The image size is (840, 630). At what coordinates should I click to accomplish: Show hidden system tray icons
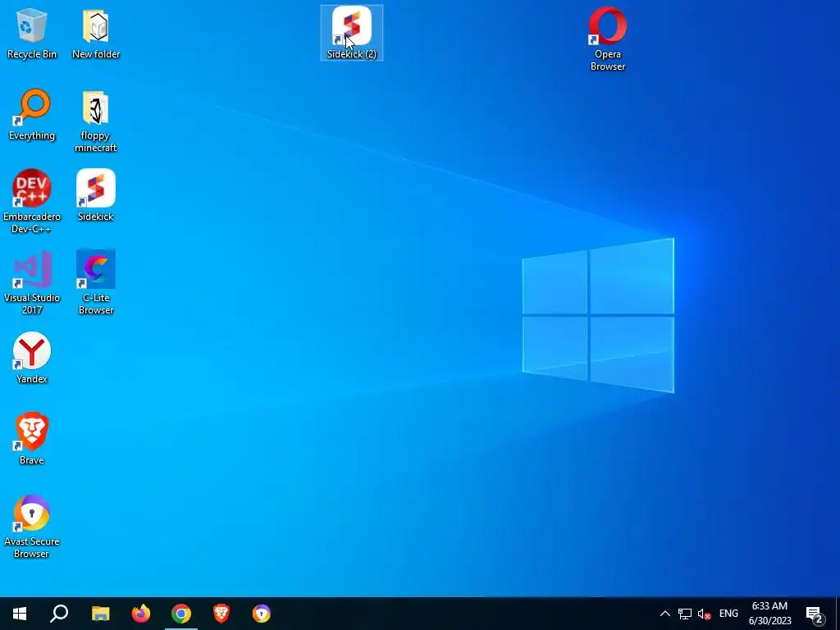[664, 614]
